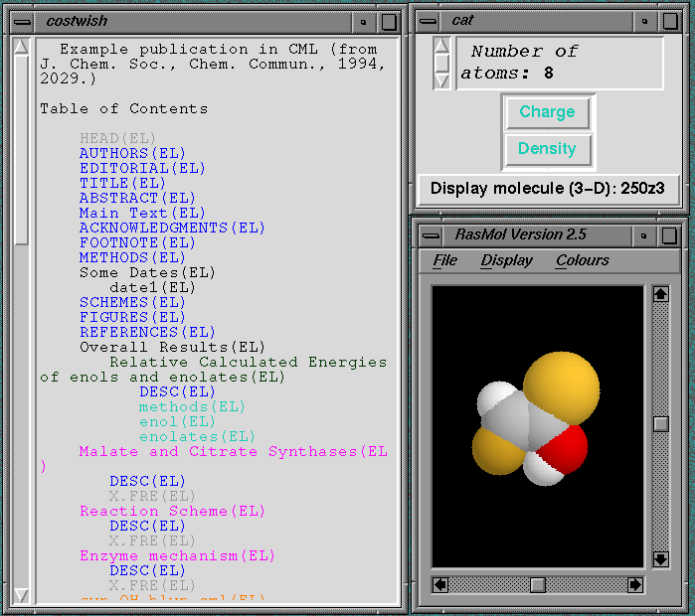The height and width of the screenshot is (616, 695).
Task: Click the RasMol vertical scroll down arrow
Action: [x=660, y=559]
